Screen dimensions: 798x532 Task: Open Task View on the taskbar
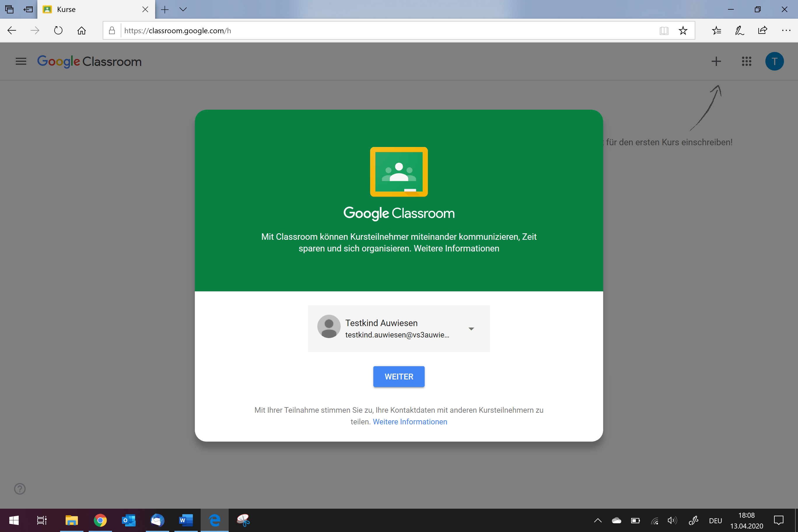tap(42, 520)
